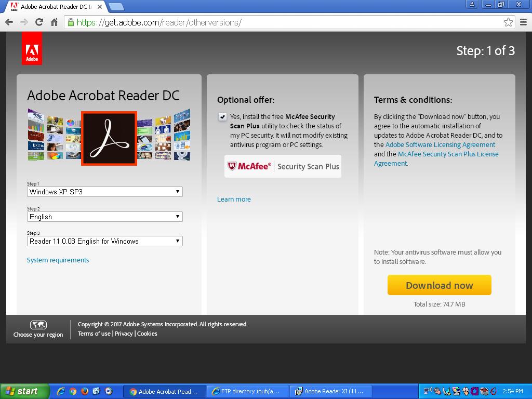Image resolution: width=532 pixels, height=399 pixels.
Task: Switch to FTP directory taskbar window
Action: tap(247, 391)
